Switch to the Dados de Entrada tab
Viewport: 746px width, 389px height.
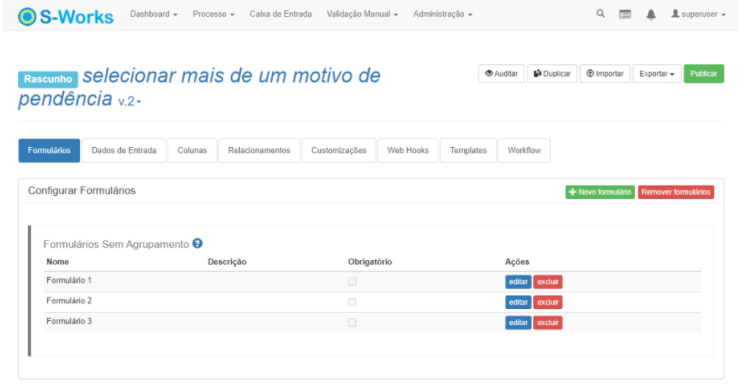(124, 150)
